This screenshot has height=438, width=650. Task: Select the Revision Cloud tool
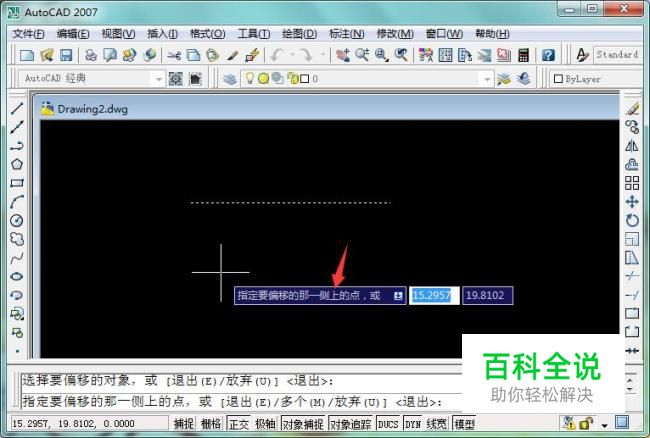[x=17, y=239]
